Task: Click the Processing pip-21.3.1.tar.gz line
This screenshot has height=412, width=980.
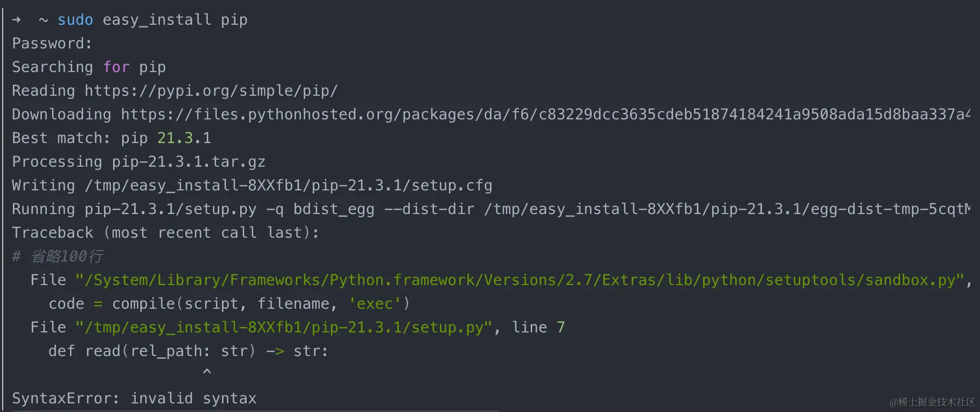Action: (x=139, y=162)
